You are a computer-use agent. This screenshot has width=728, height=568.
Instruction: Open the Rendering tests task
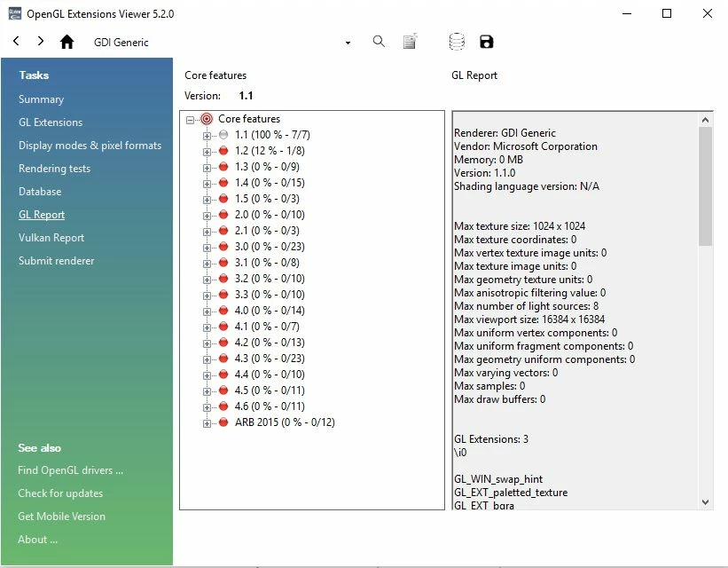[x=54, y=169]
